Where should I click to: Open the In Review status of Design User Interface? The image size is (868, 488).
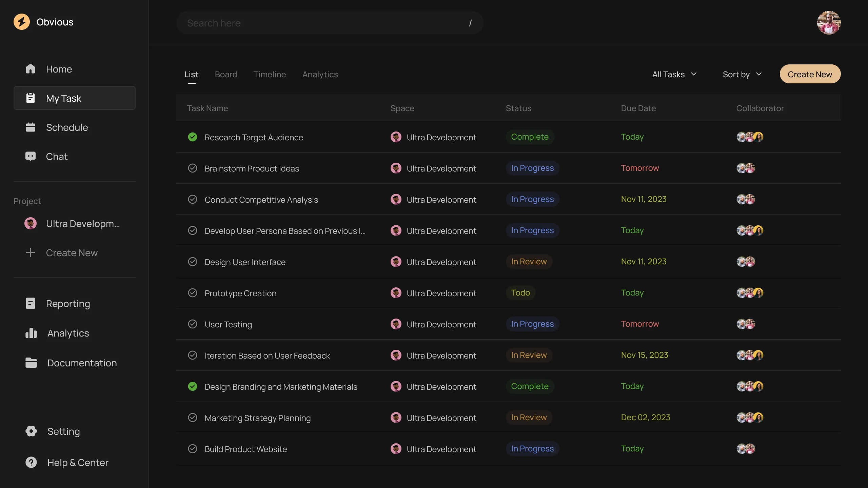point(529,262)
